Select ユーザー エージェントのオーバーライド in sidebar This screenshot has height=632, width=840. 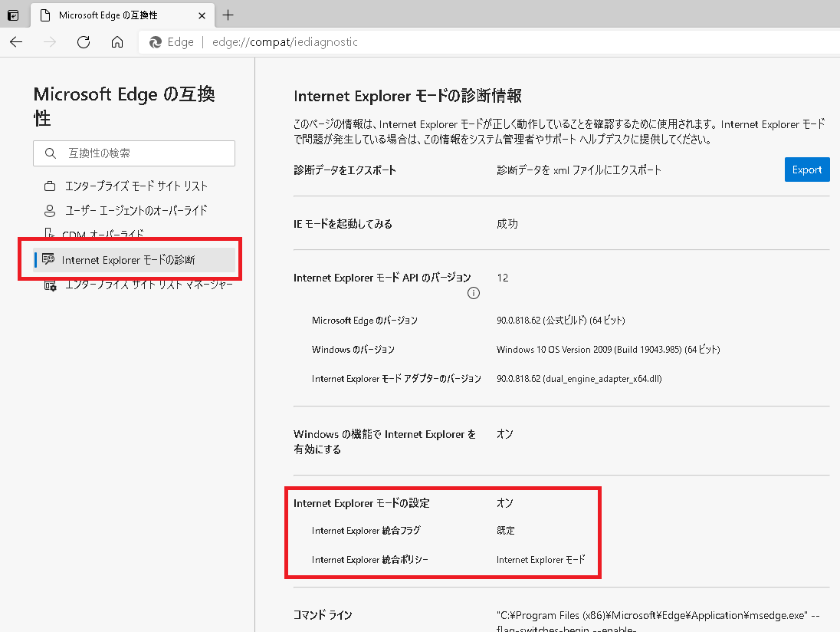(x=136, y=210)
